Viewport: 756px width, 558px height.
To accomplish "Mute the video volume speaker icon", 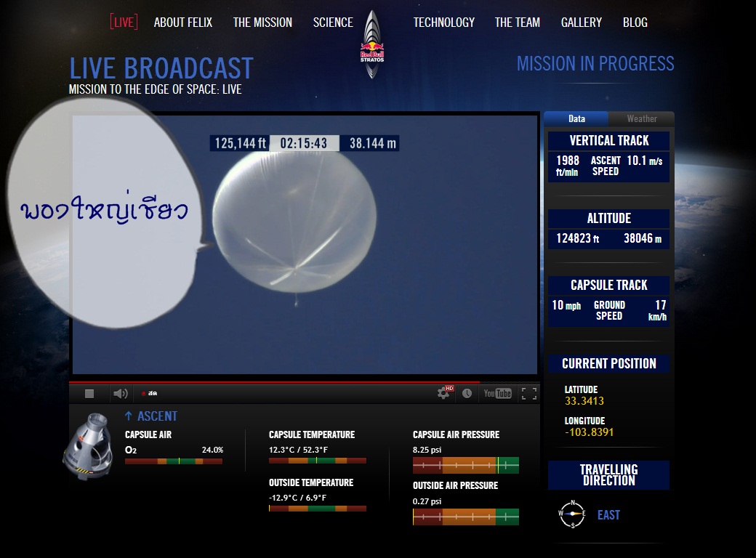I will coord(120,394).
